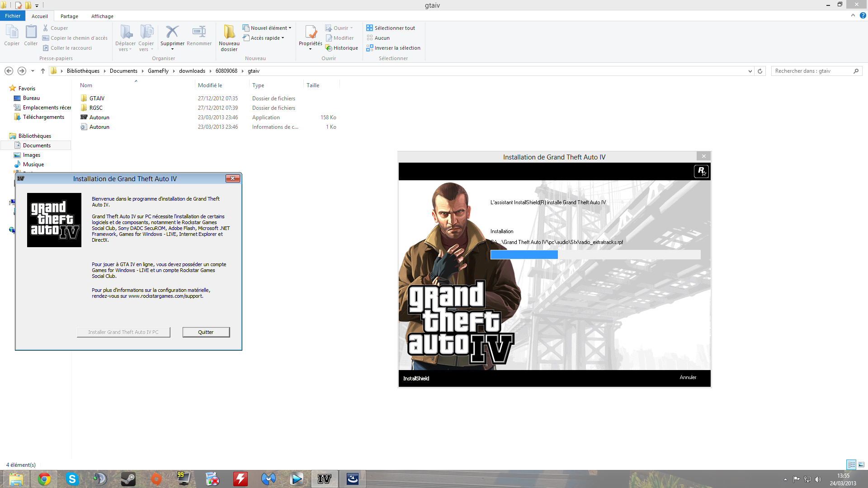
Task: Click Inverser la sélection
Action: pos(393,48)
